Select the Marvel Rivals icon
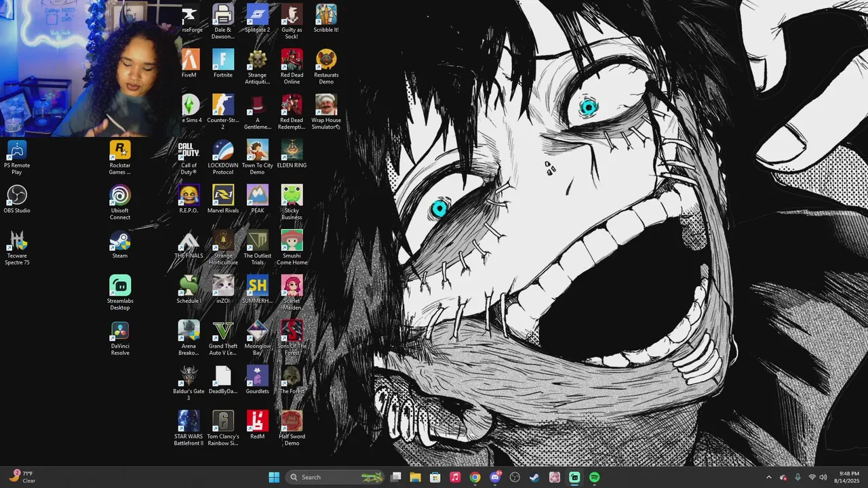This screenshot has width=868, height=488. point(223,199)
